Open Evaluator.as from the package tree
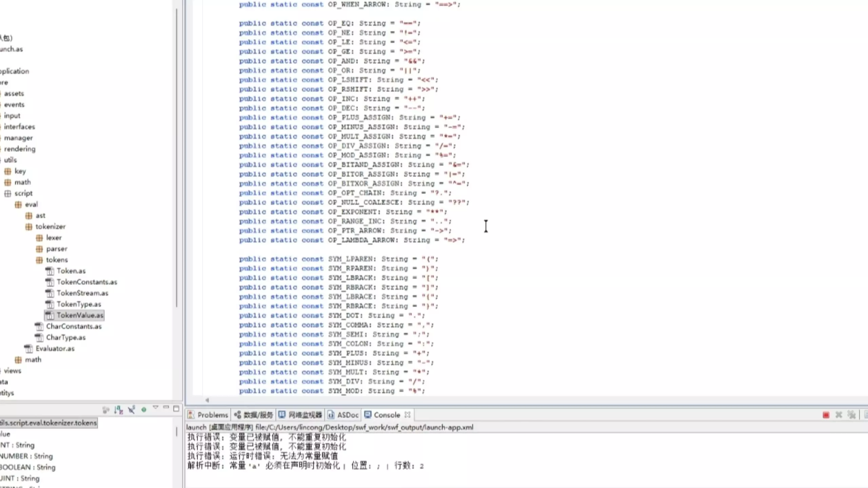Viewport: 868px width, 488px height. [x=55, y=348]
